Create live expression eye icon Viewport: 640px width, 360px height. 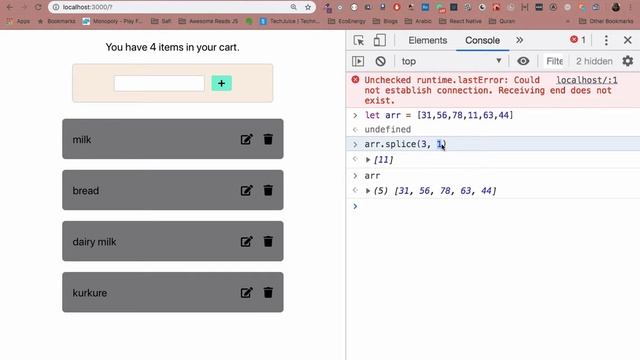coord(523,61)
